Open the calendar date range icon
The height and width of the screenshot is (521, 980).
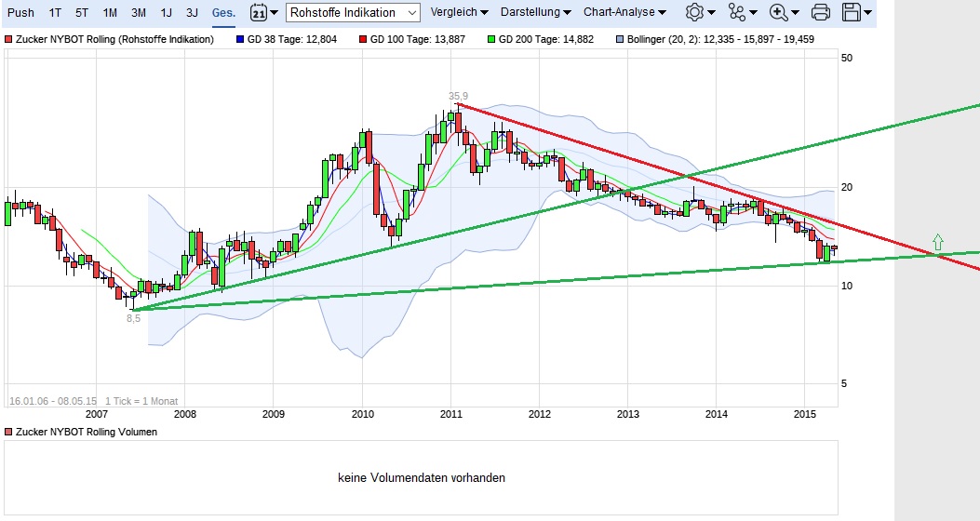[x=258, y=12]
